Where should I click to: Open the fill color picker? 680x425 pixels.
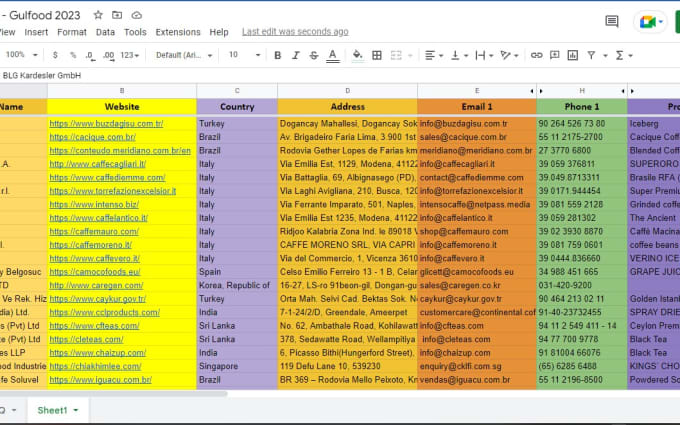[x=357, y=56]
